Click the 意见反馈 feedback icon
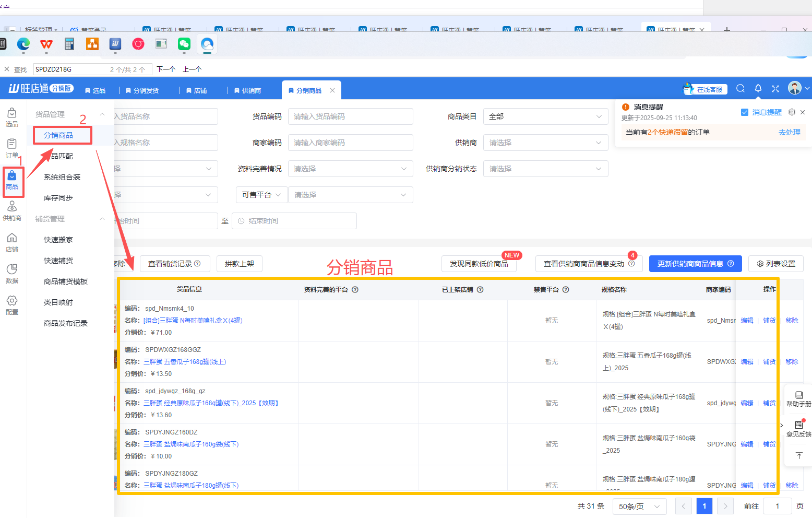812x518 pixels. (798, 428)
